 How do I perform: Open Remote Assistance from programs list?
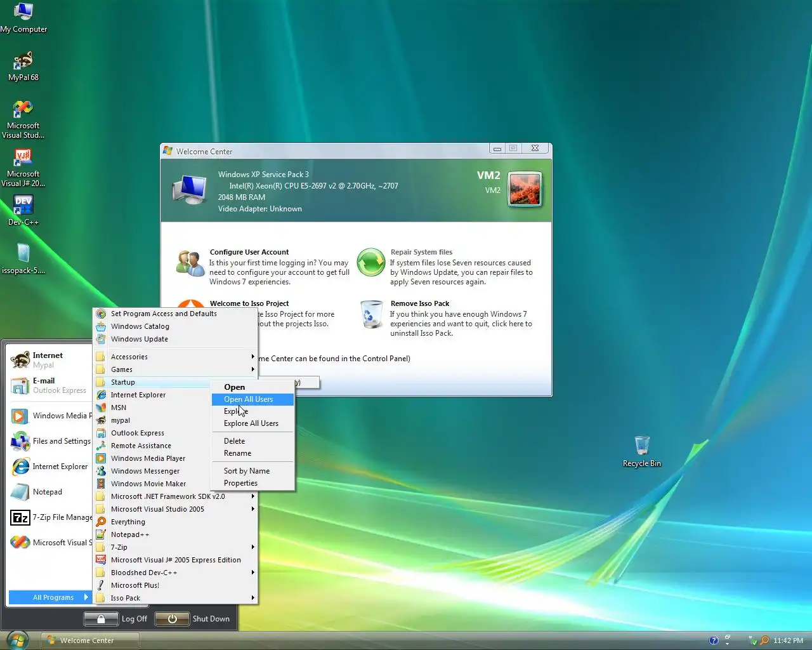[152, 446]
